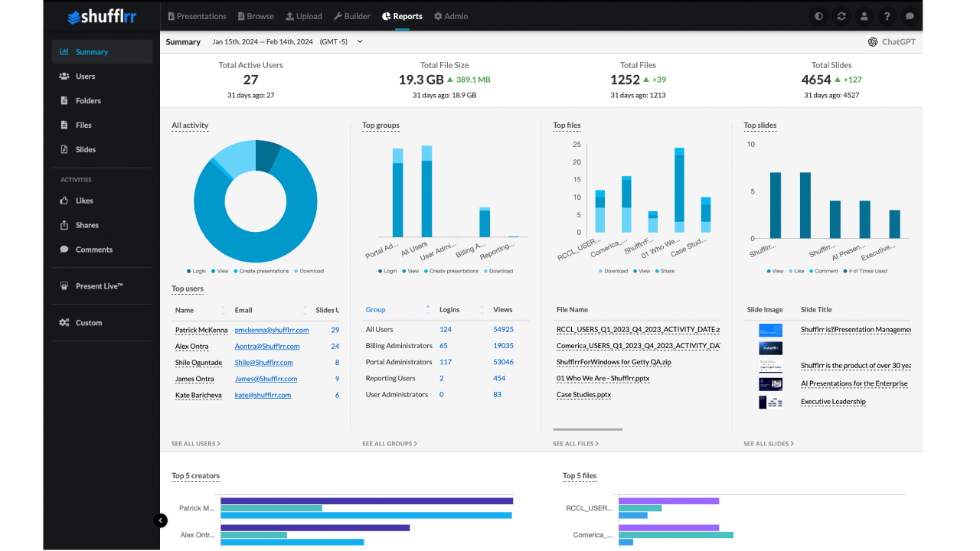Screen dimensions: 980x551
Task: Sort groups table by Group column
Action: coord(399,310)
